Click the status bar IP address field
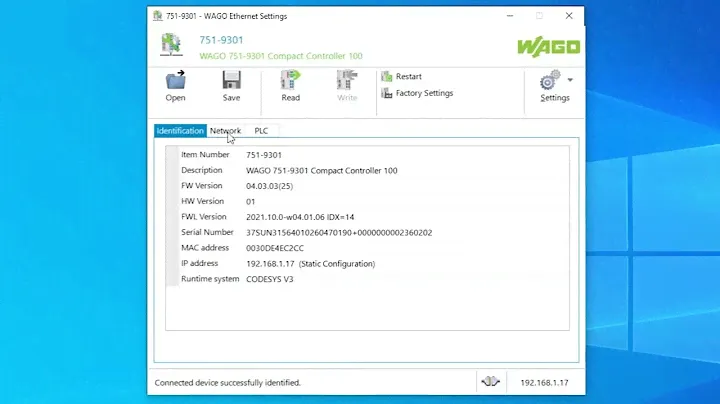This screenshot has height=404, width=720. [543, 382]
